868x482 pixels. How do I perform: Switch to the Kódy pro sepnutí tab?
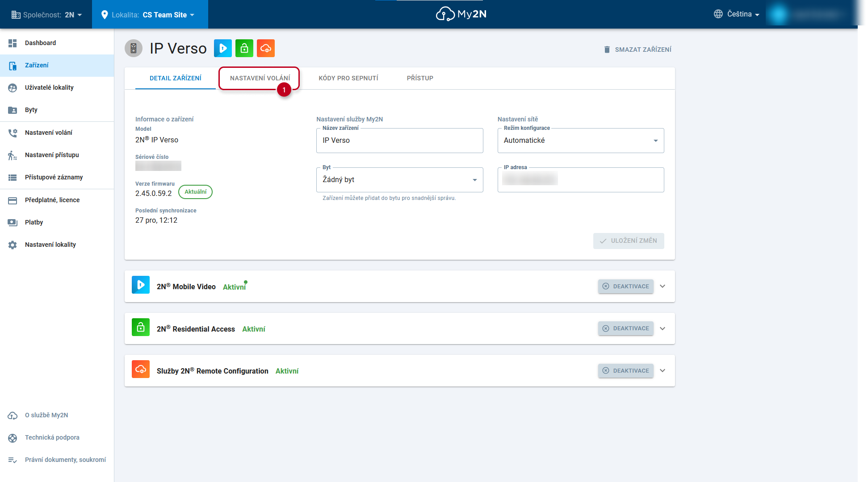[x=348, y=78]
